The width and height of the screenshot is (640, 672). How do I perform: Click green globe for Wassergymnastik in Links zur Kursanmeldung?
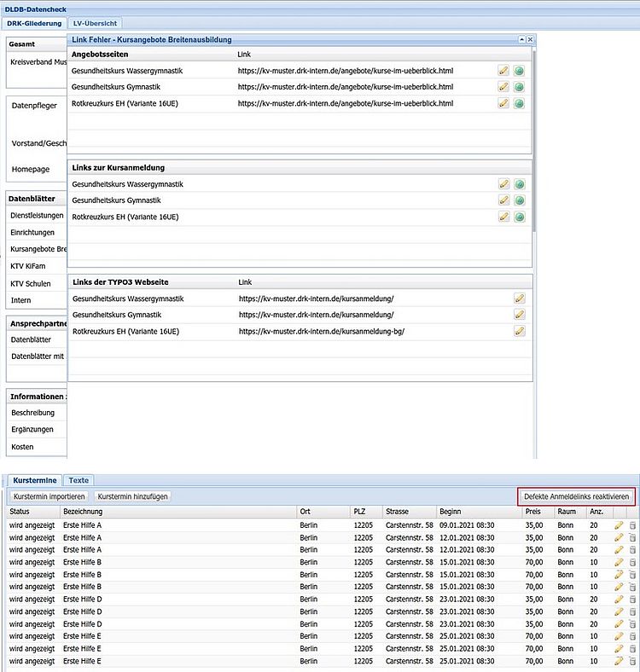(x=519, y=184)
